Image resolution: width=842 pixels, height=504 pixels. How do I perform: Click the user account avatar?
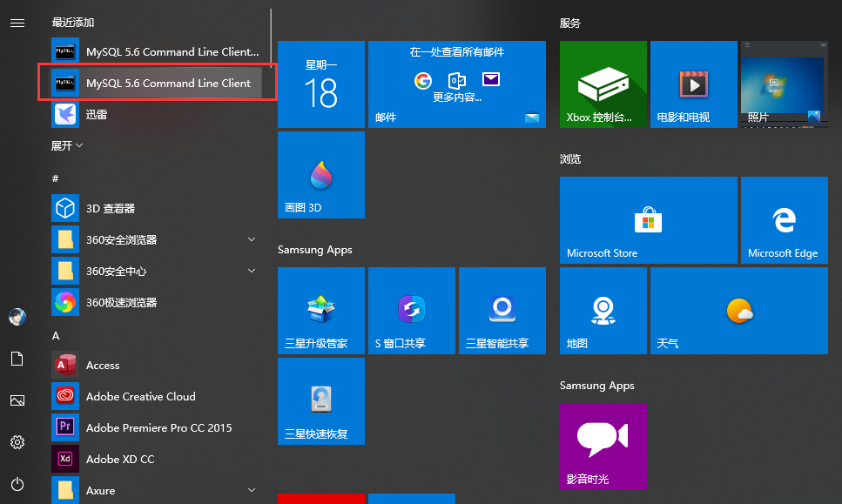coord(17,317)
